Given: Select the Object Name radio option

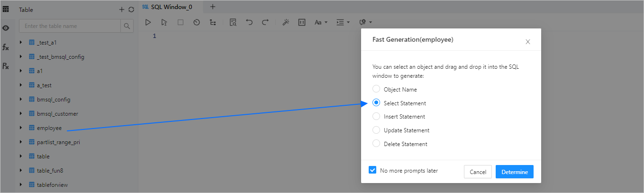Looking at the screenshot, I should point(376,89).
